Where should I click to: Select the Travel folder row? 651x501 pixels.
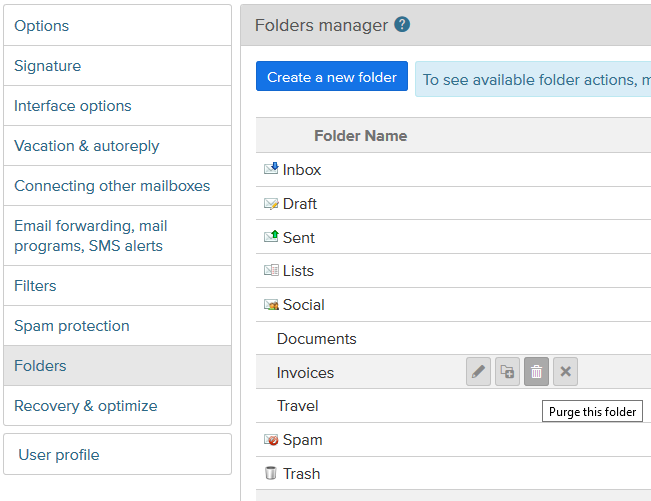pos(453,406)
